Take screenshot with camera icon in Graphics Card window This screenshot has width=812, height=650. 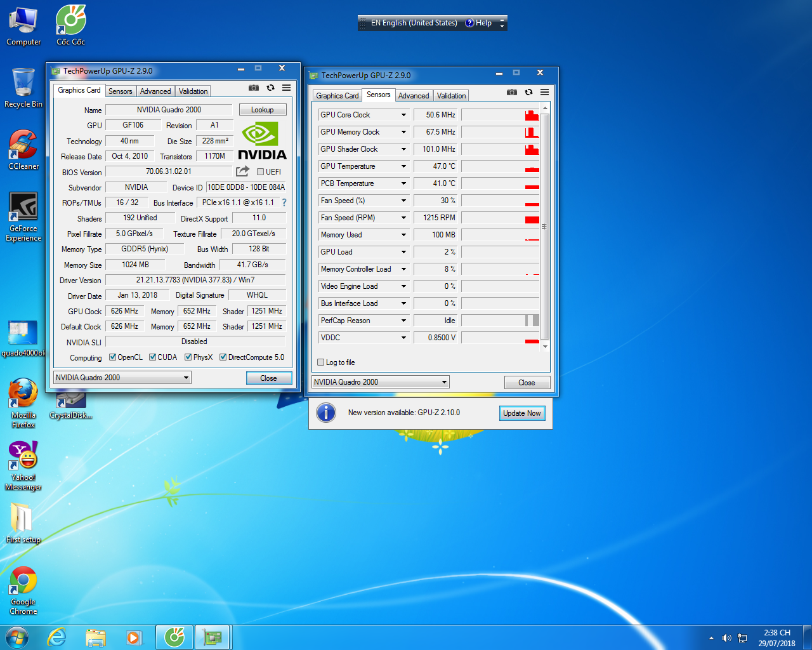[254, 88]
